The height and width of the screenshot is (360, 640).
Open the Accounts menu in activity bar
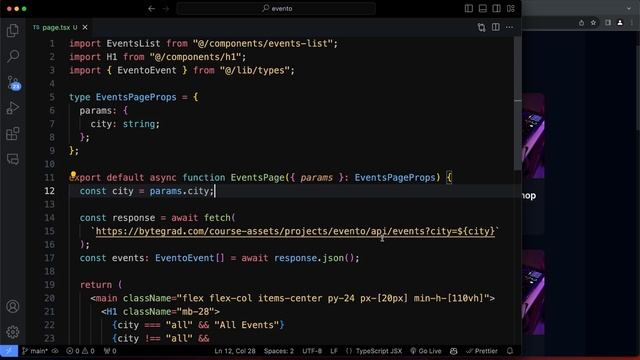tap(13, 306)
